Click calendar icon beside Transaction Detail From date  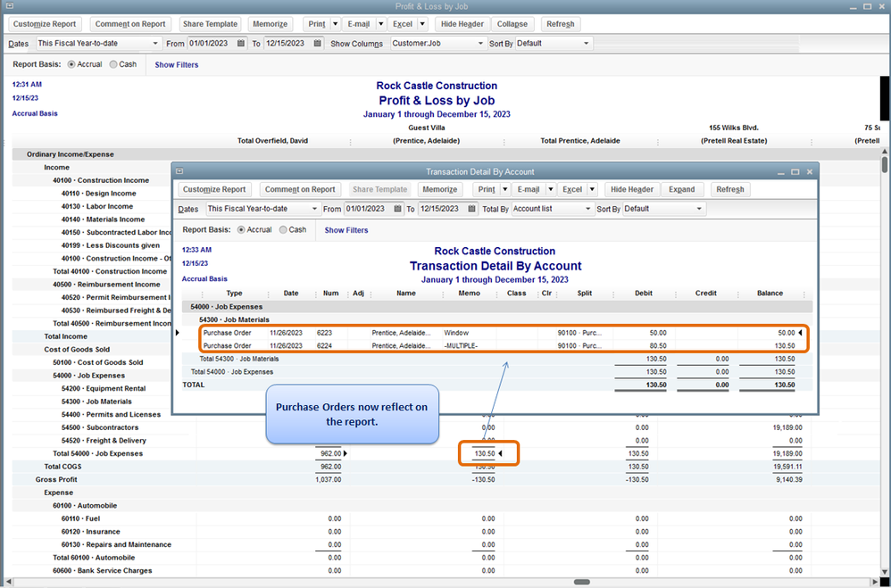click(397, 209)
